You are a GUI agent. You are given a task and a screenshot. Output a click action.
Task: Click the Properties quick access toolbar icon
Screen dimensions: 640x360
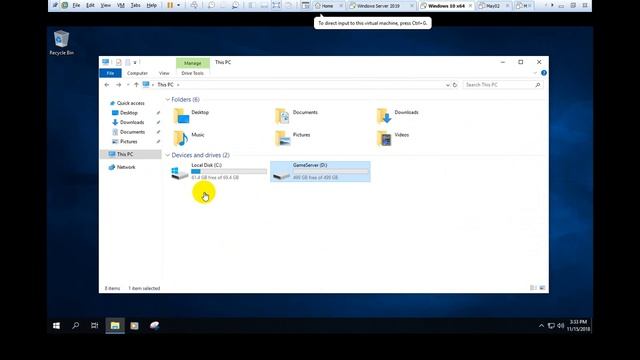pos(118,62)
